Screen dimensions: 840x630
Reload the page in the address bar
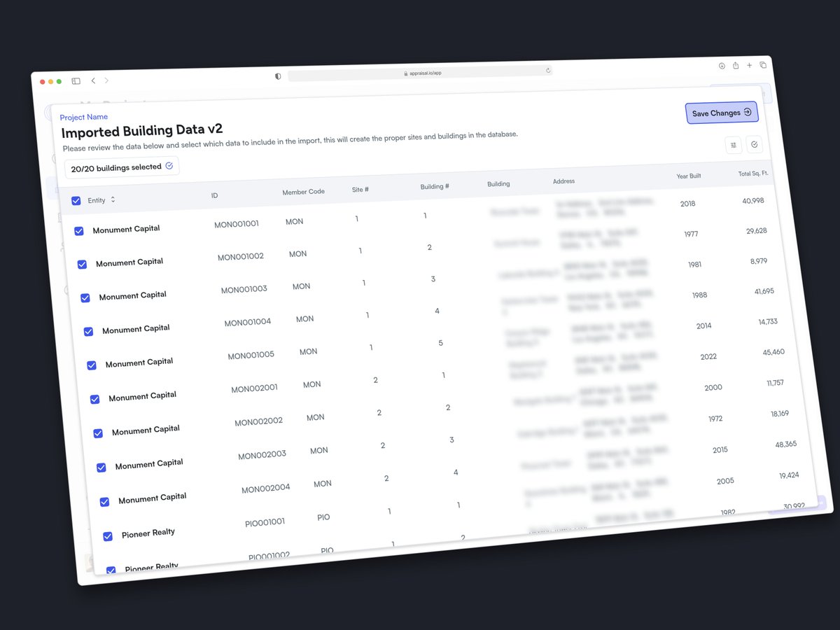548,70
